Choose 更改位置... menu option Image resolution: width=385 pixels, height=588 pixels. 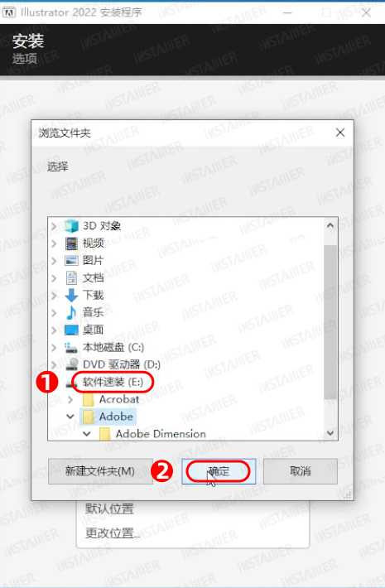112,533
